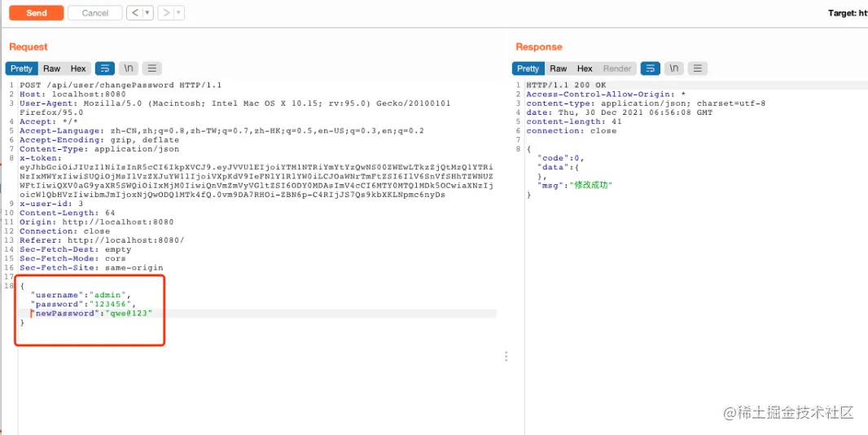Image resolution: width=868 pixels, height=435 pixels.
Task: Click the "username":"admin" body line
Action: [81, 295]
